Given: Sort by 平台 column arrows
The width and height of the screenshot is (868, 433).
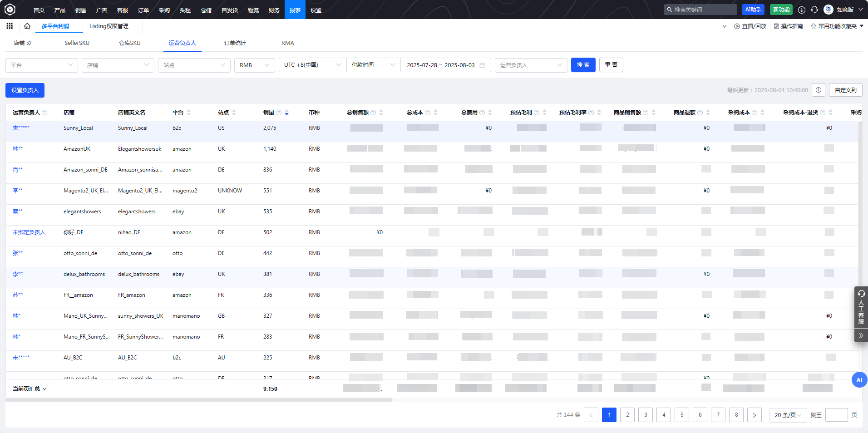Looking at the screenshot, I should click(188, 113).
